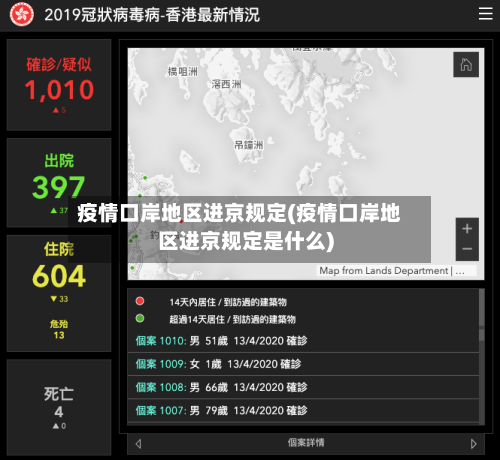Click the case list scrollbar
Screen dimensions: 500x460
pos(482,357)
